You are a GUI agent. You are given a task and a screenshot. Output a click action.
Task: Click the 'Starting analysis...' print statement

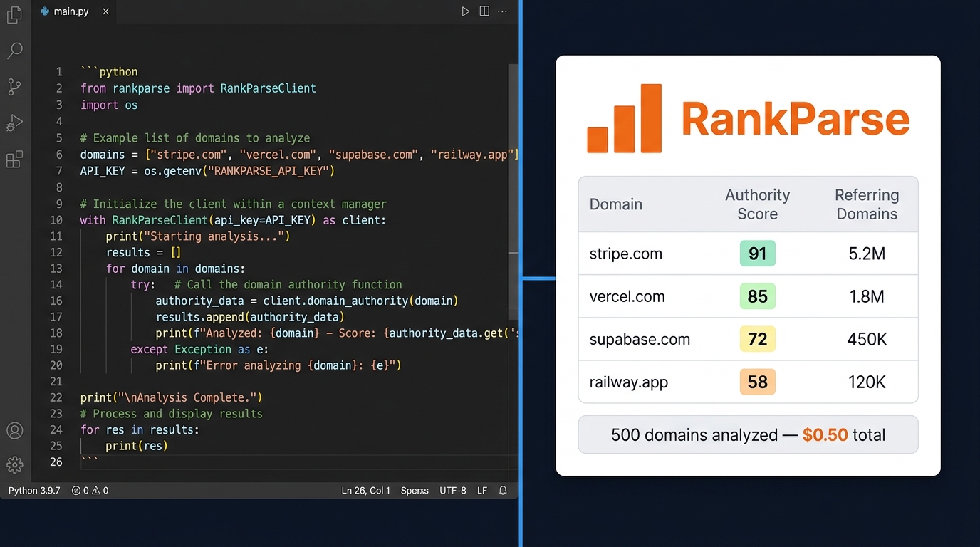tap(198, 236)
